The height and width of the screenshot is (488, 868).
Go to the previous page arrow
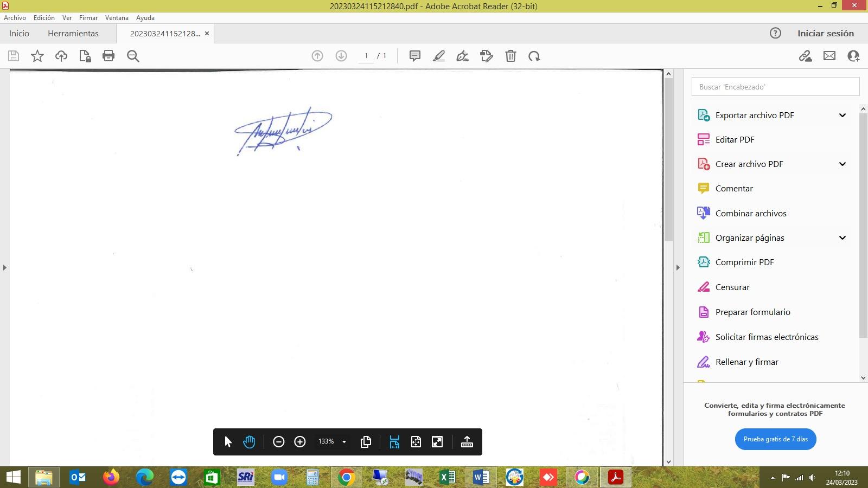pyautogui.click(x=317, y=56)
